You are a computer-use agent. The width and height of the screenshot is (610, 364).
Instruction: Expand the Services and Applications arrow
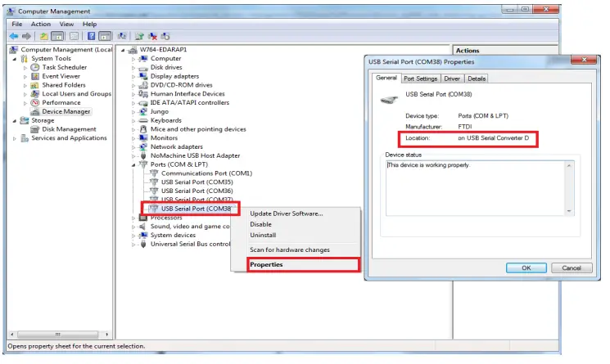point(15,138)
